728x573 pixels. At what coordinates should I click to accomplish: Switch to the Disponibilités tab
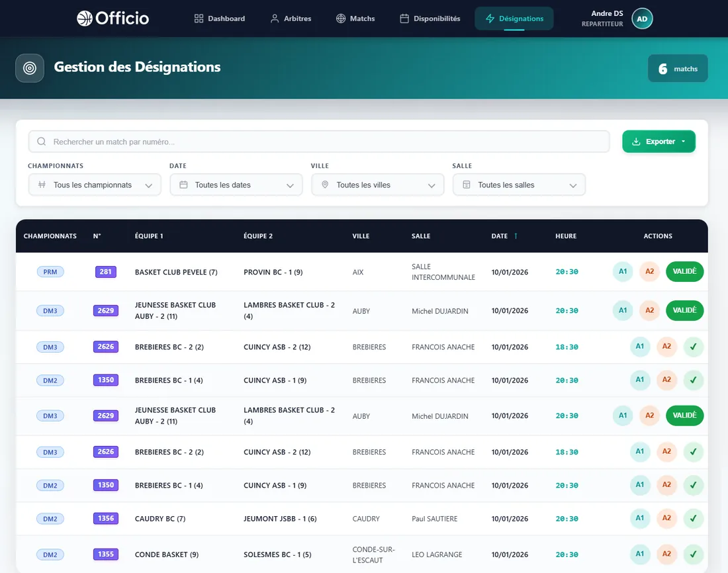click(x=430, y=19)
